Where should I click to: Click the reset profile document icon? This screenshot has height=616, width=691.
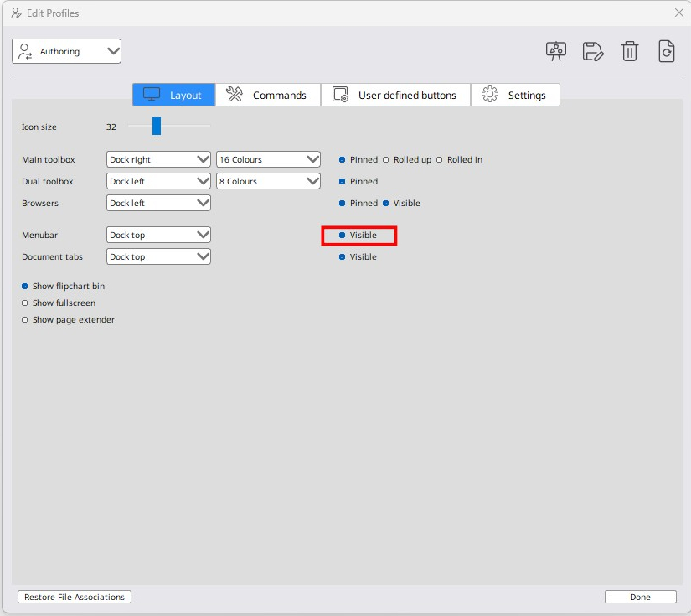(667, 51)
